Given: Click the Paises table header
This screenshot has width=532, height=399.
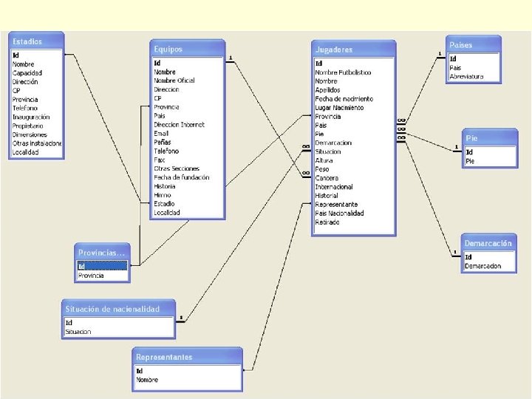Looking at the screenshot, I should tap(474, 44).
